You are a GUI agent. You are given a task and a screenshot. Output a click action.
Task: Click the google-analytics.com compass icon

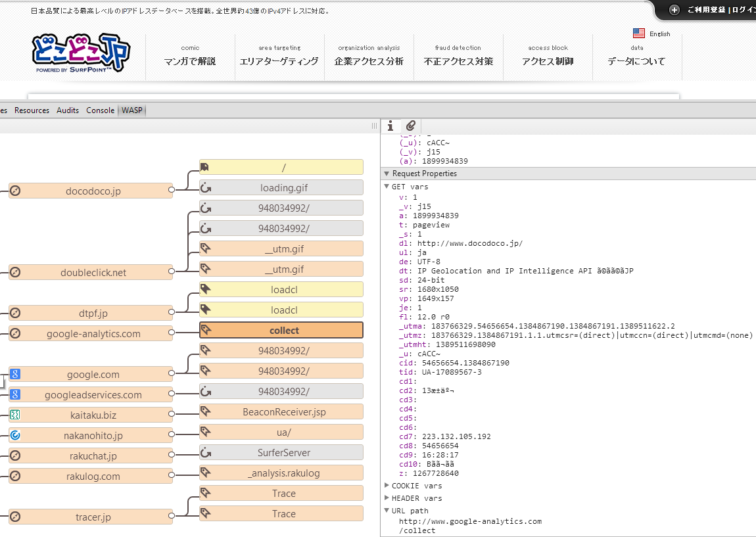tap(15, 333)
